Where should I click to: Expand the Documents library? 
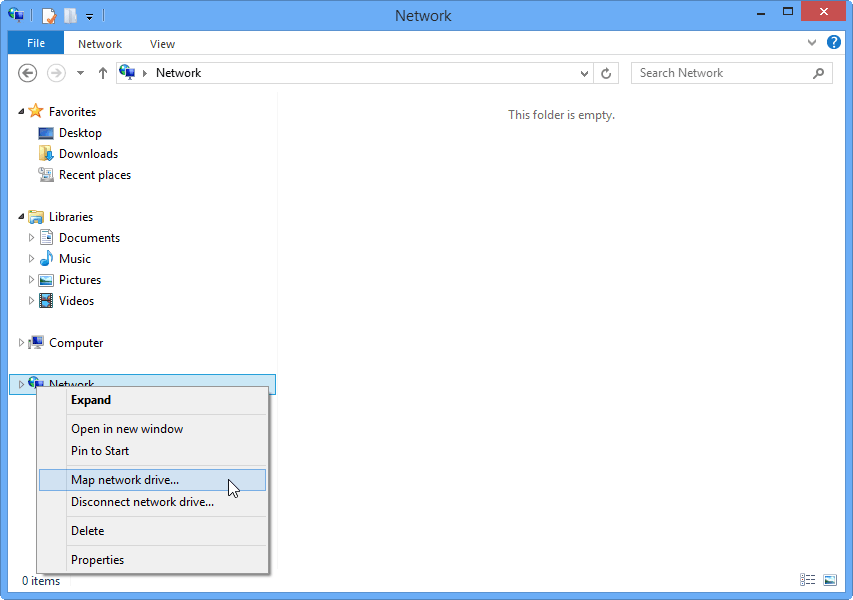click(31, 238)
